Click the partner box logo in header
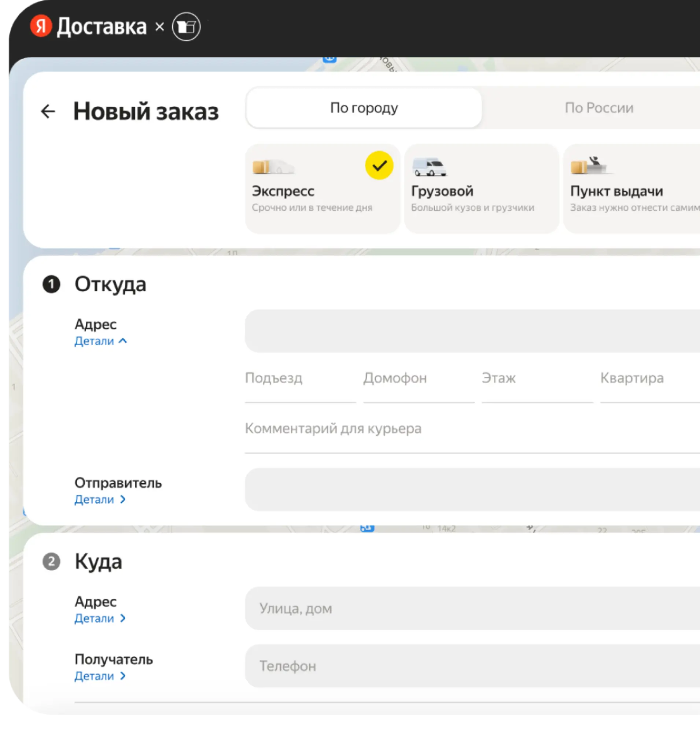 point(186,26)
